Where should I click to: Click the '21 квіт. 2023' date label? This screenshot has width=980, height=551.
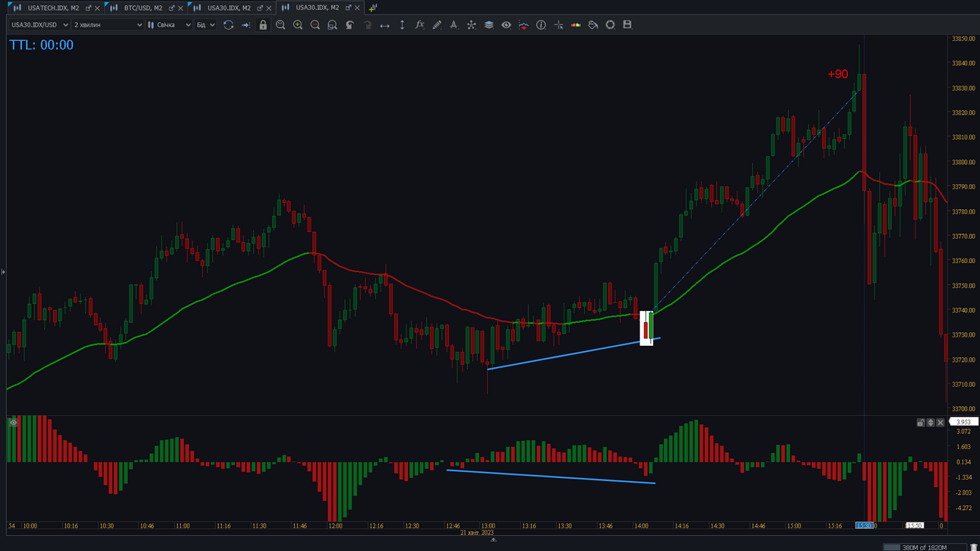[x=477, y=533]
